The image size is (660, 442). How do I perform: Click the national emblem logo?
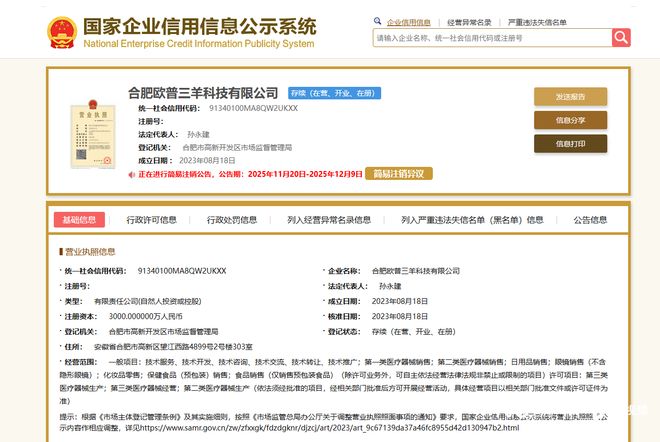pyautogui.click(x=62, y=32)
